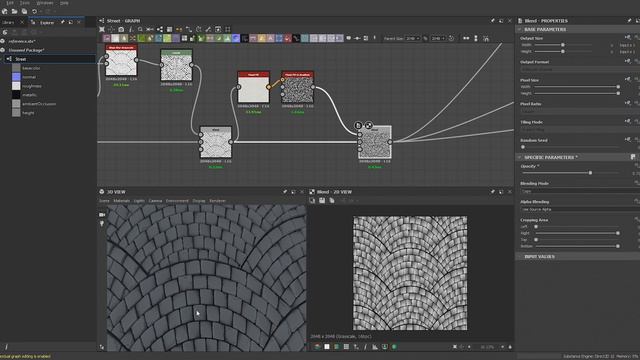Click the histogram icon in 2D view bottom bar
The width and height of the screenshot is (640, 360).
point(375,347)
